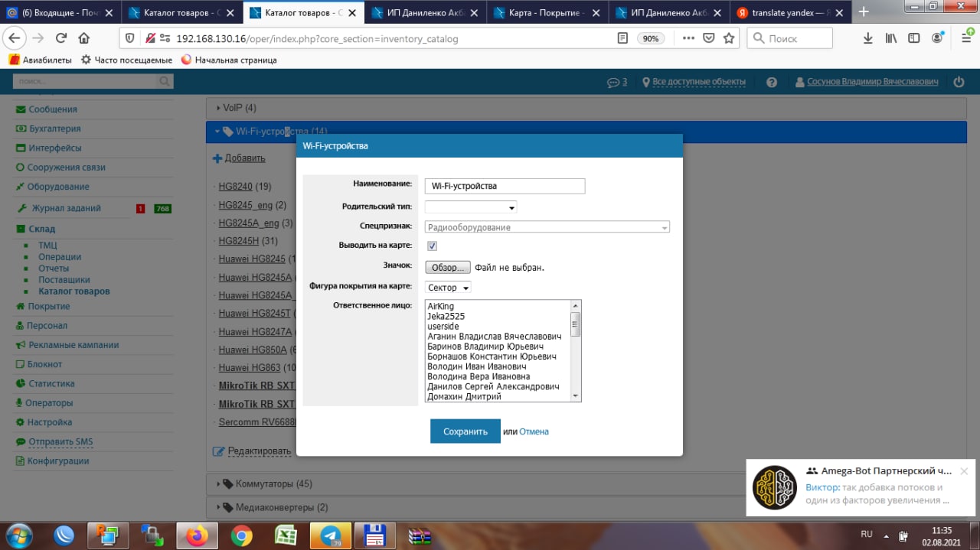Viewport: 980px width, 550px height.
Task: Click the power logout icon
Action: point(959,82)
